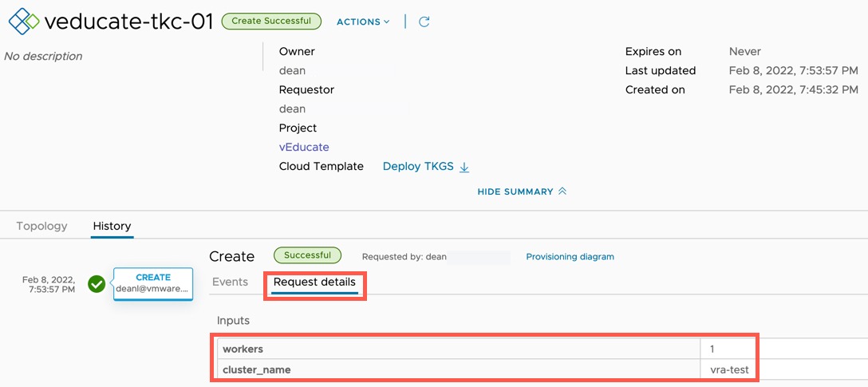
Task: Click the workers value 1
Action: click(x=712, y=349)
